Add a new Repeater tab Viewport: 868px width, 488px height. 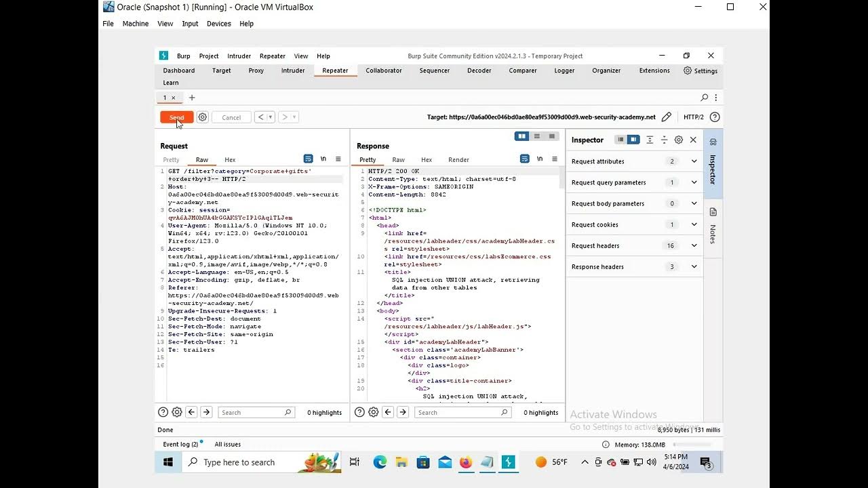point(192,98)
